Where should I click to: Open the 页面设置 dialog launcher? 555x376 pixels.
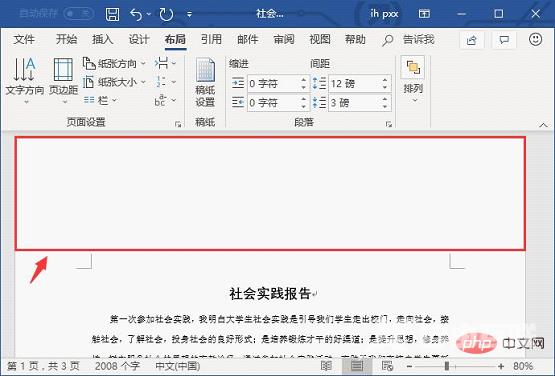(178, 124)
